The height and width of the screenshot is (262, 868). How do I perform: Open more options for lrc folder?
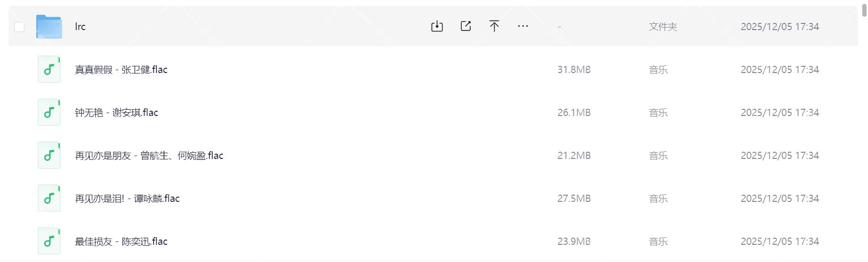click(523, 26)
